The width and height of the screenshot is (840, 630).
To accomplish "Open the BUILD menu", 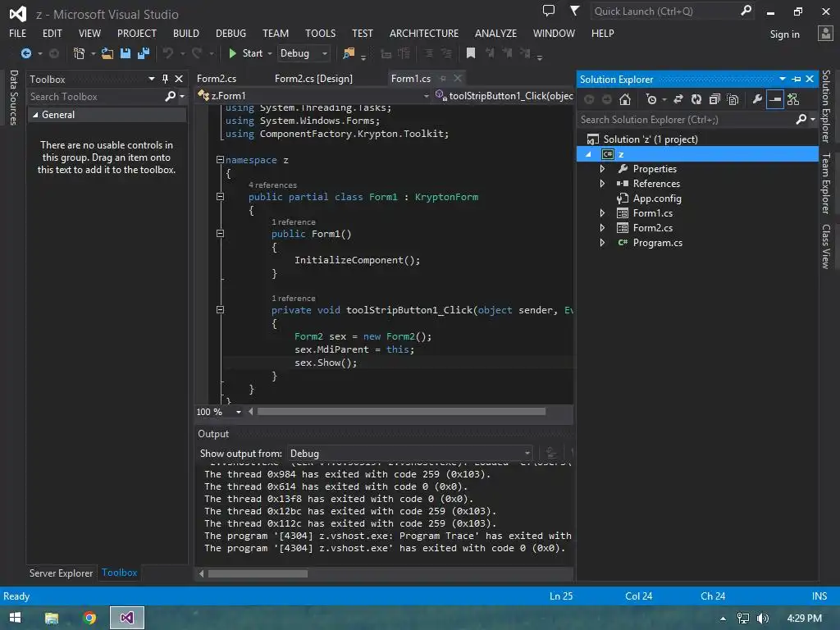I will [x=186, y=33].
